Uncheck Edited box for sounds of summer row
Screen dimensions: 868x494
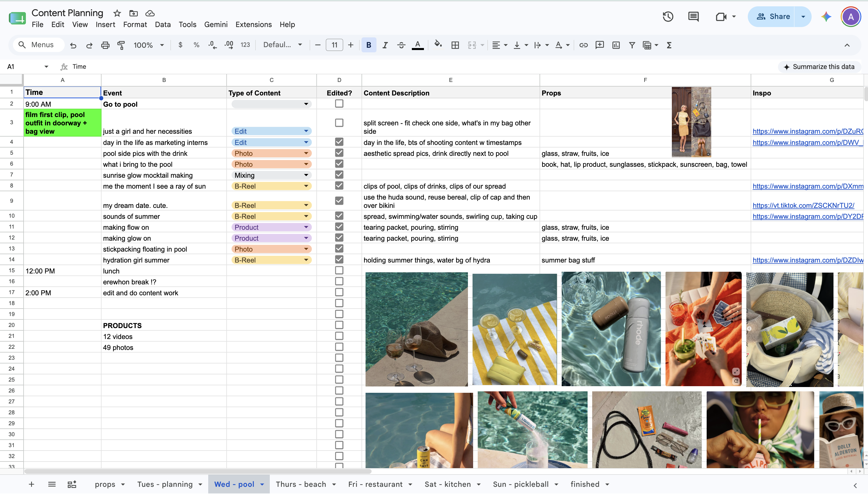pos(339,215)
